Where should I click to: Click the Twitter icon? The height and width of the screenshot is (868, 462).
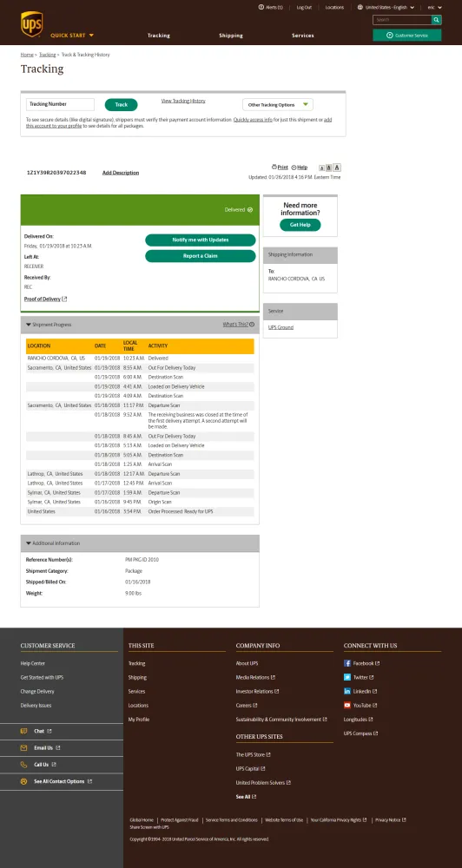click(347, 677)
